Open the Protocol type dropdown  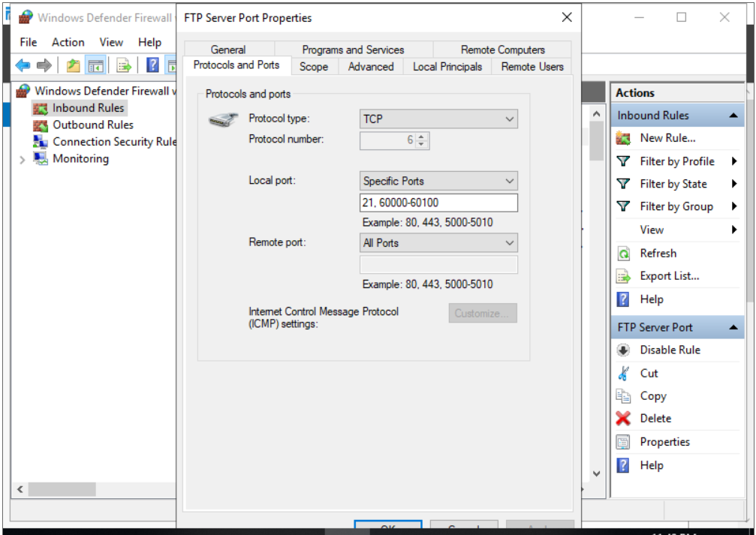coord(438,119)
